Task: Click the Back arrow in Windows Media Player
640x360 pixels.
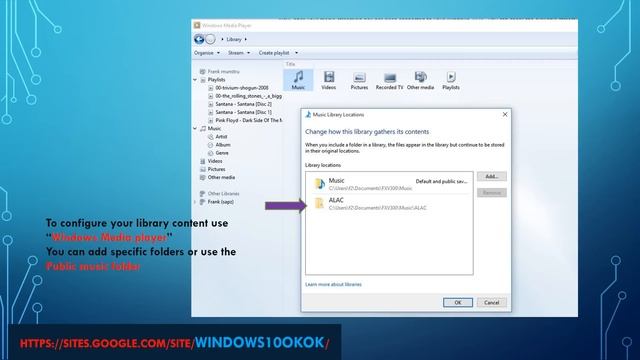Action: (199, 39)
